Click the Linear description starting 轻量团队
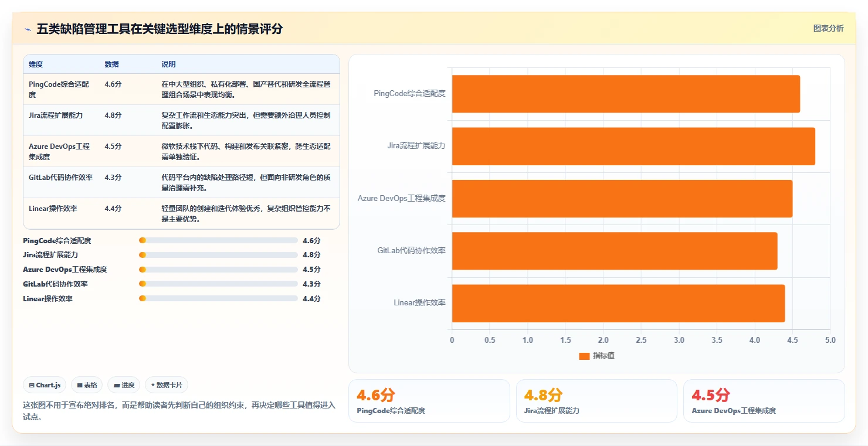This screenshot has height=446, width=868. click(x=246, y=213)
